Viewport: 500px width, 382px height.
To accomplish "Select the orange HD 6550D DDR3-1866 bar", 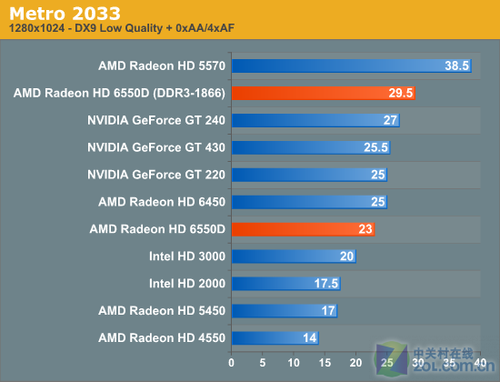I will click(323, 93).
